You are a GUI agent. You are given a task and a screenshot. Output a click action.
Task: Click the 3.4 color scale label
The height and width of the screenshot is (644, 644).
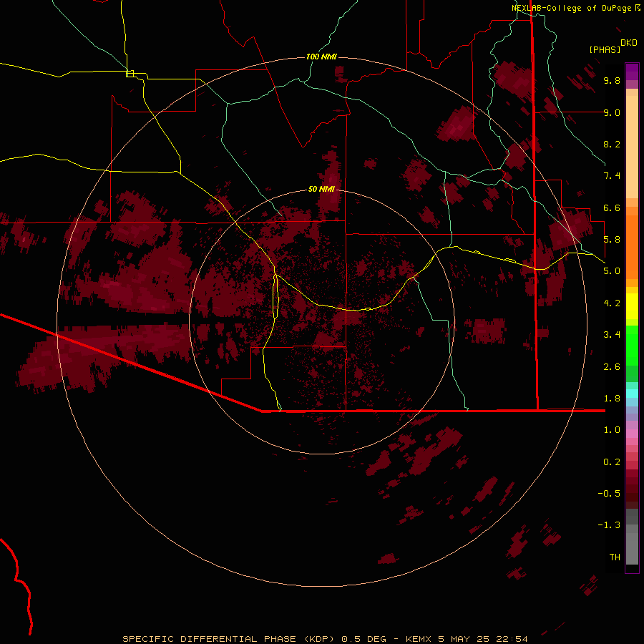612,335
